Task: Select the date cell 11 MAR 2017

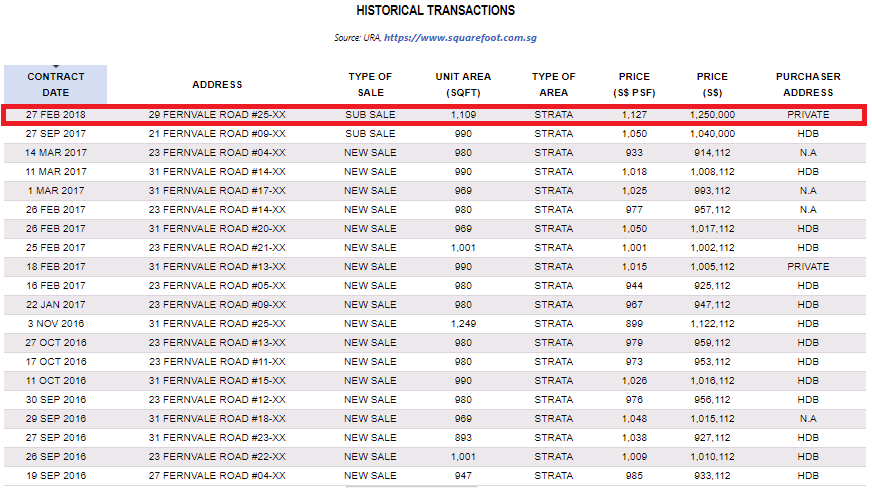Action: click(x=56, y=172)
